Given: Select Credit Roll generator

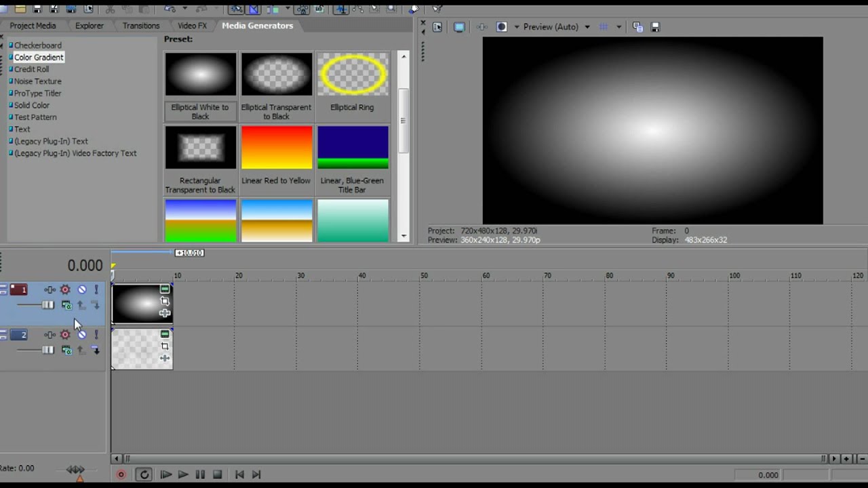Looking at the screenshot, I should click(x=31, y=69).
